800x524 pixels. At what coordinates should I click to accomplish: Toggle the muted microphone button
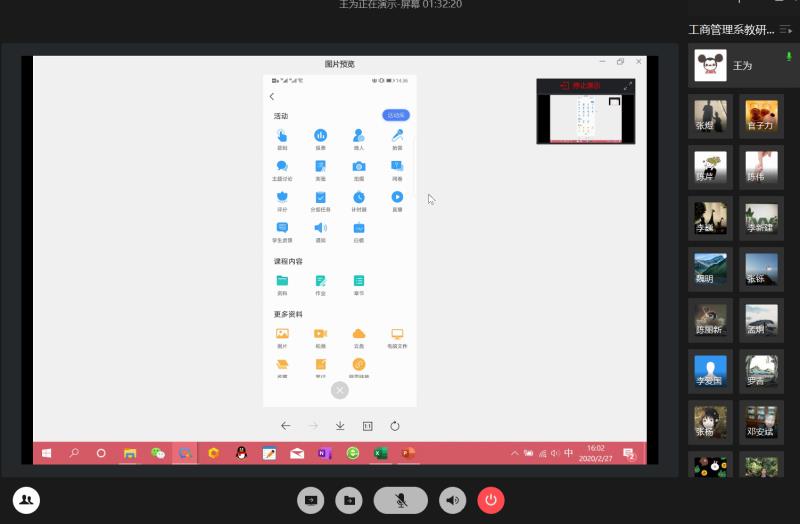[400, 500]
